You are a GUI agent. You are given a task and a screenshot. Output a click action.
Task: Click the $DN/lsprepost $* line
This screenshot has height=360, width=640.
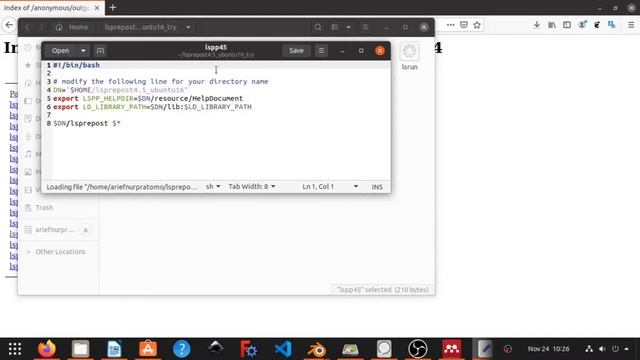click(x=87, y=123)
